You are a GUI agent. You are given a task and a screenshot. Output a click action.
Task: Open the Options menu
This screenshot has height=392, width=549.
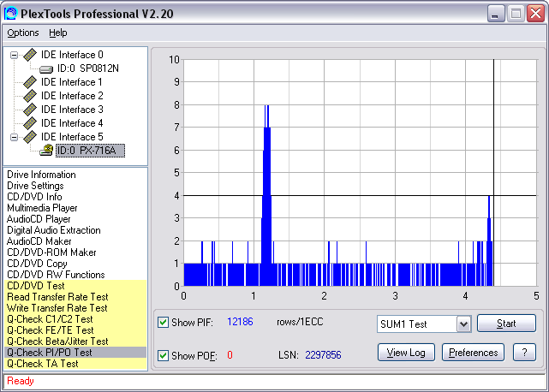[x=23, y=33]
